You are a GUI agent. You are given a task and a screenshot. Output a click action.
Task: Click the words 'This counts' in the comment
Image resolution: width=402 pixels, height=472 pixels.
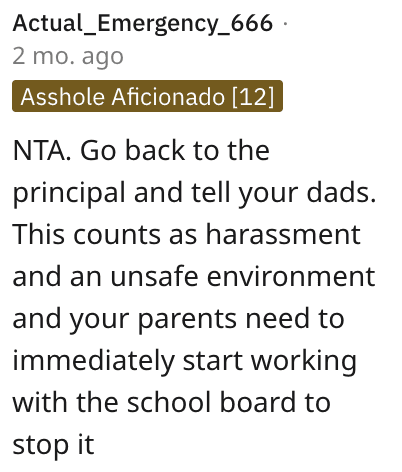coord(87,235)
